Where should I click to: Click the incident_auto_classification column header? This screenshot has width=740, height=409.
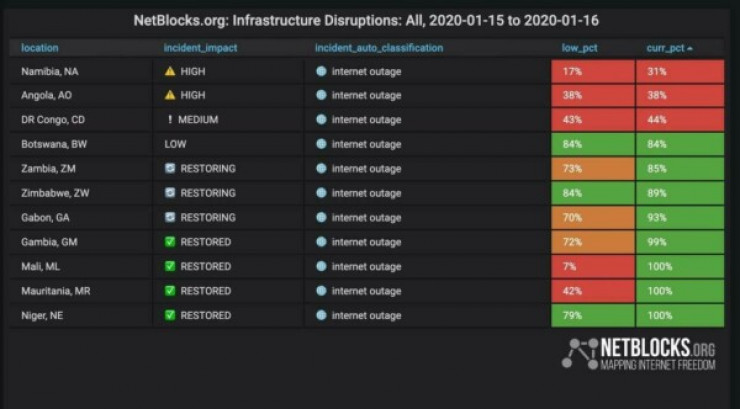pos(378,47)
